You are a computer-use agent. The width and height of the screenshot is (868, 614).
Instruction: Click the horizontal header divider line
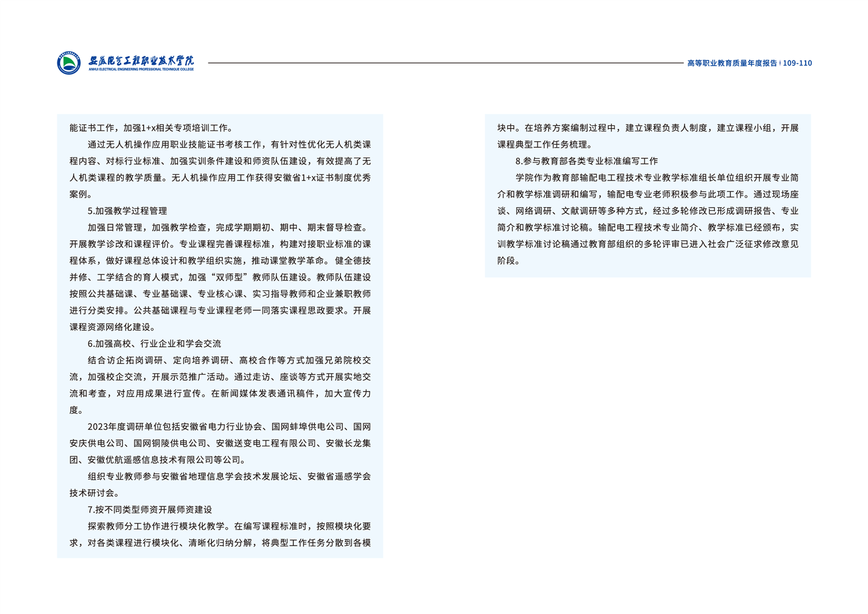tap(445, 62)
